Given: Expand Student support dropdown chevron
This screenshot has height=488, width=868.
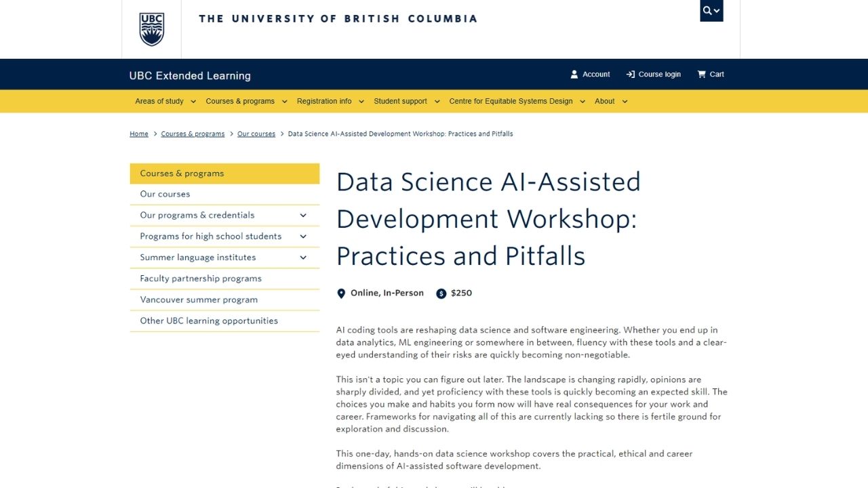Looking at the screenshot, I should point(437,102).
